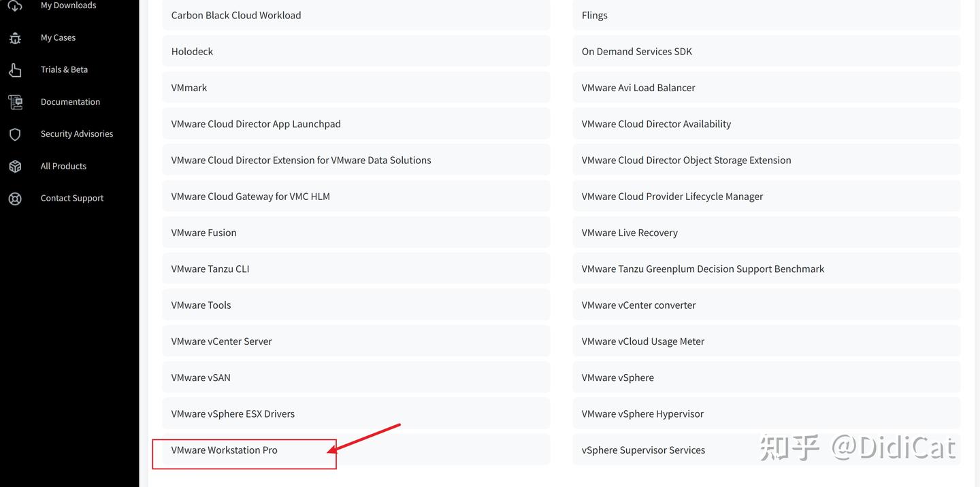Open On Demand Services SDK
Viewport: 980px width, 487px height.
(x=766, y=51)
